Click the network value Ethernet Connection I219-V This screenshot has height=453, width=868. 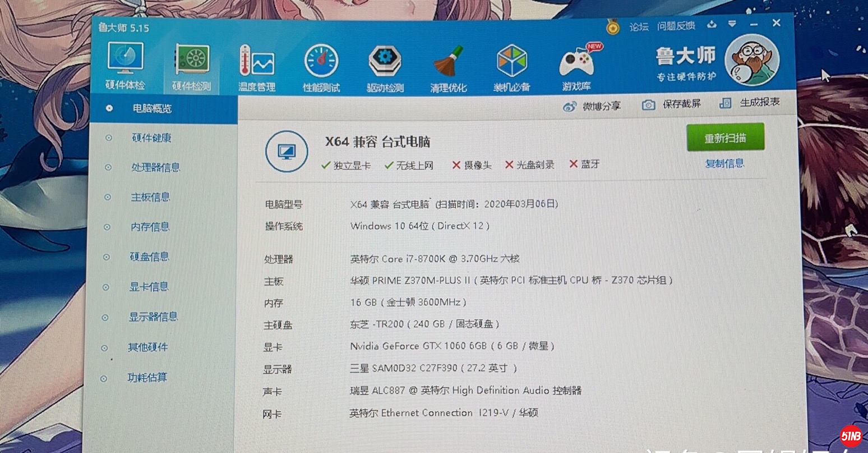(445, 413)
